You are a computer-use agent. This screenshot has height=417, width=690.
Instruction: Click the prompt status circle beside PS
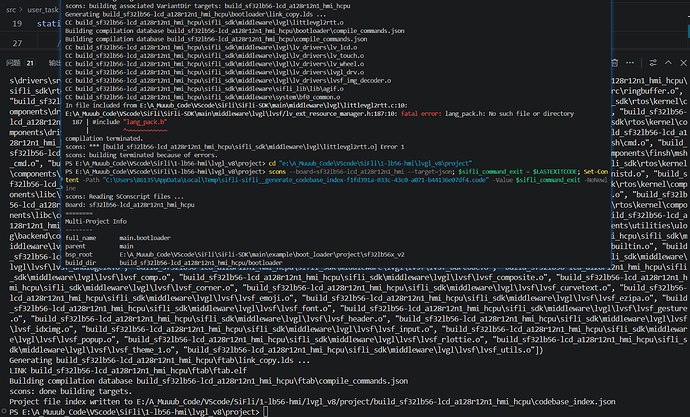4,412
